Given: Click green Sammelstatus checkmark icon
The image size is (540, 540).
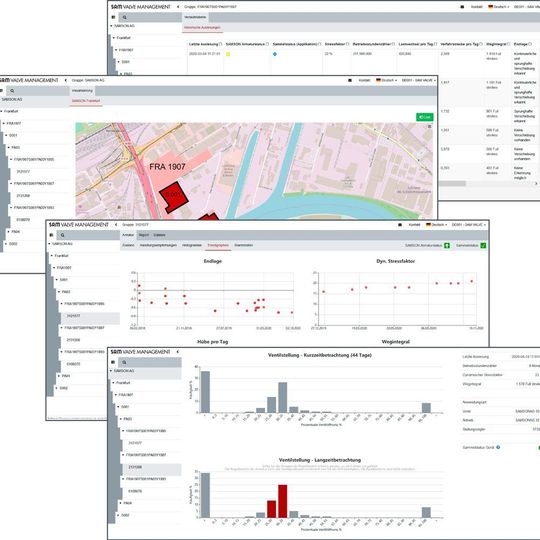Looking at the screenshot, I should coord(483,246).
